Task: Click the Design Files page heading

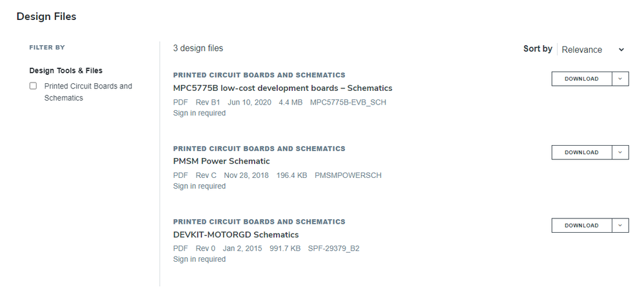Action: click(46, 17)
